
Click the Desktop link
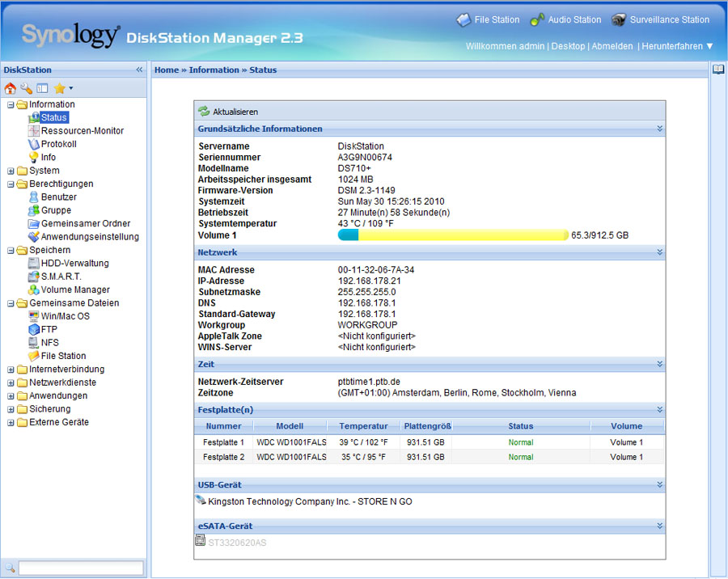pos(568,46)
